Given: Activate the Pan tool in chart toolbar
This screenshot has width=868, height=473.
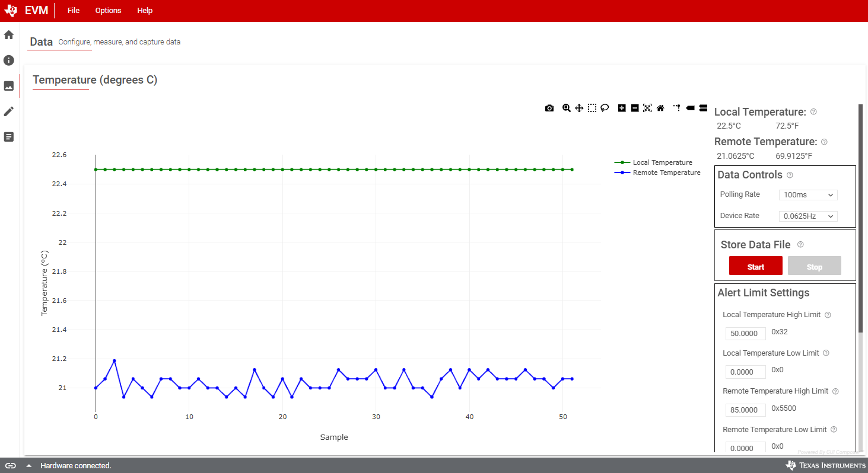Looking at the screenshot, I should pyautogui.click(x=579, y=108).
